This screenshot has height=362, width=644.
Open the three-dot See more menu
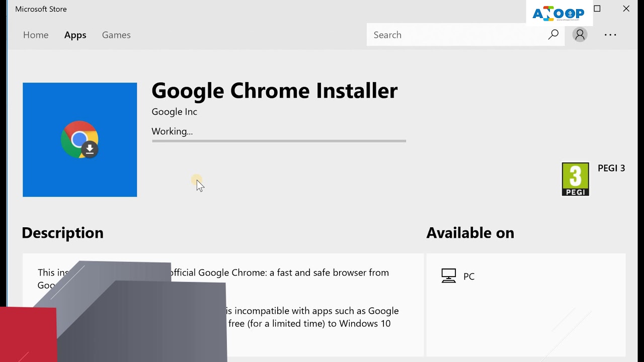coord(610,35)
